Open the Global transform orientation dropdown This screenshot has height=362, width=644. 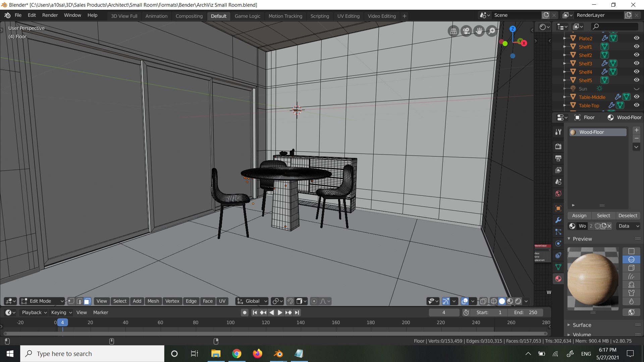(x=252, y=301)
